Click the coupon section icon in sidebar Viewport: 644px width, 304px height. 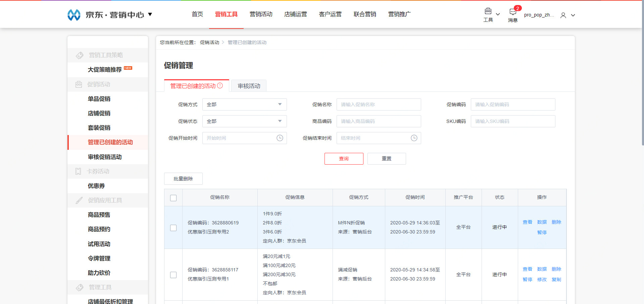click(x=78, y=171)
